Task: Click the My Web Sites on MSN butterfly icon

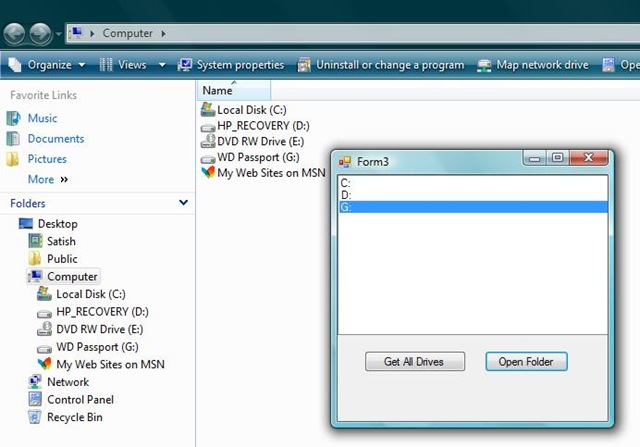Action: click(x=208, y=173)
